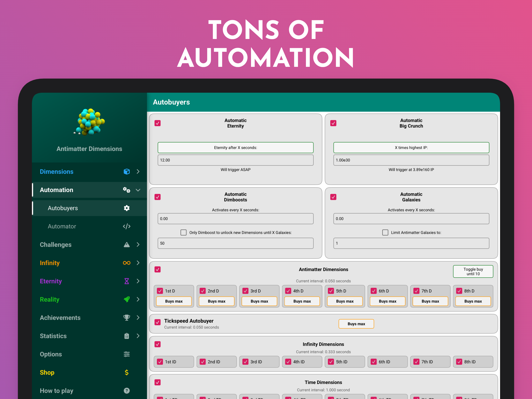Uncheck the 1st D autobuyer checkbox
This screenshot has width=532, height=399.
click(160, 291)
